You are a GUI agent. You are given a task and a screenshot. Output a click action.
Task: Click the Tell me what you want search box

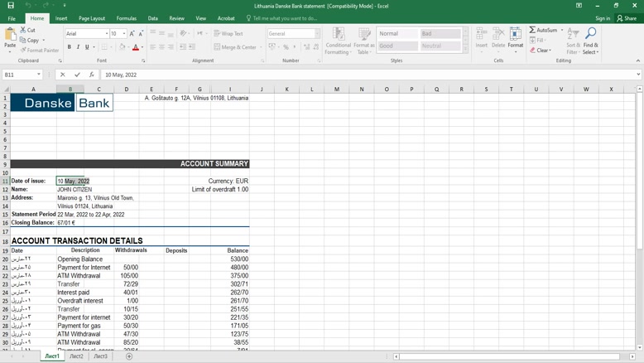[285, 18]
